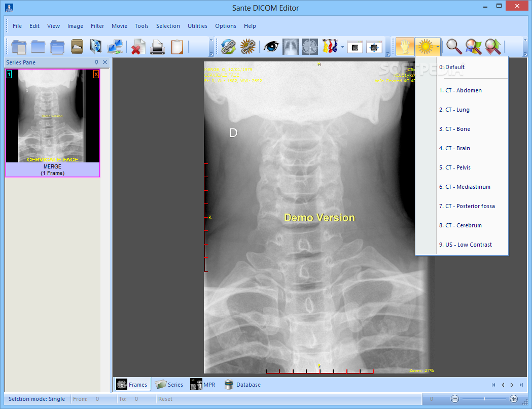Open the Filter menu
Screen dimensions: 532x409
pyautogui.click(x=97, y=26)
